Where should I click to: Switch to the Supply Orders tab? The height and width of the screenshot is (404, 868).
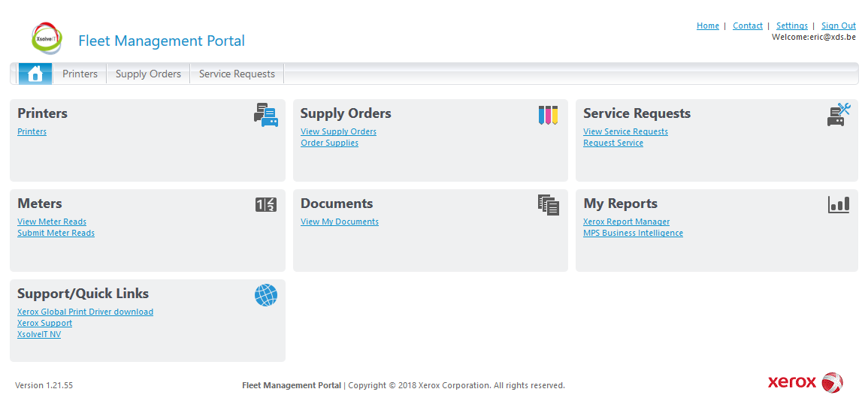(148, 74)
